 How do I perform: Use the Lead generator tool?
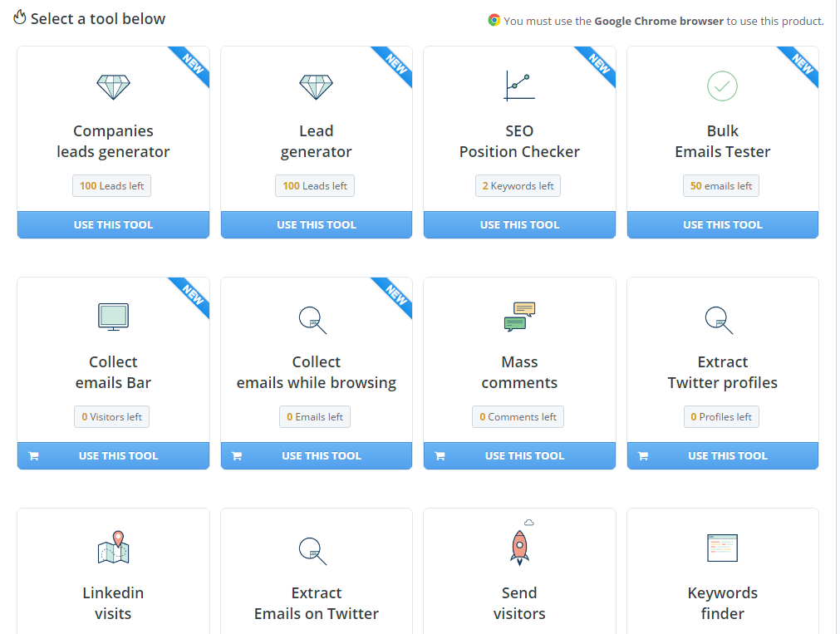(316, 224)
